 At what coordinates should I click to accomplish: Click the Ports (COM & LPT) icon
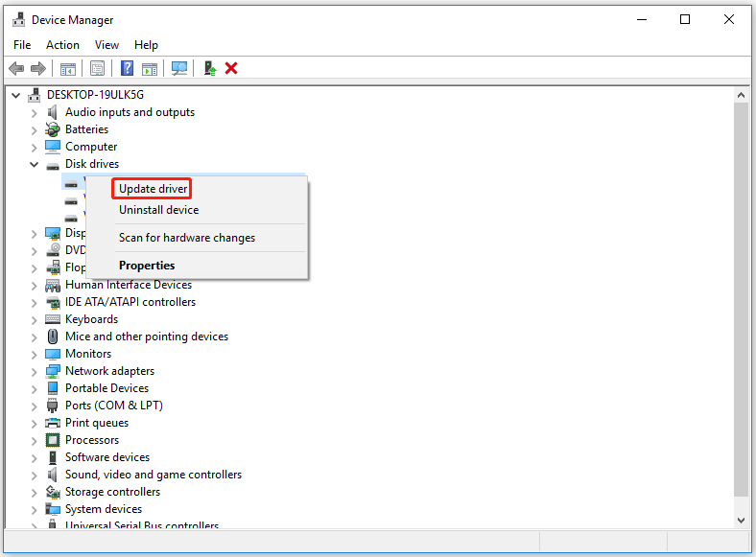[53, 406]
